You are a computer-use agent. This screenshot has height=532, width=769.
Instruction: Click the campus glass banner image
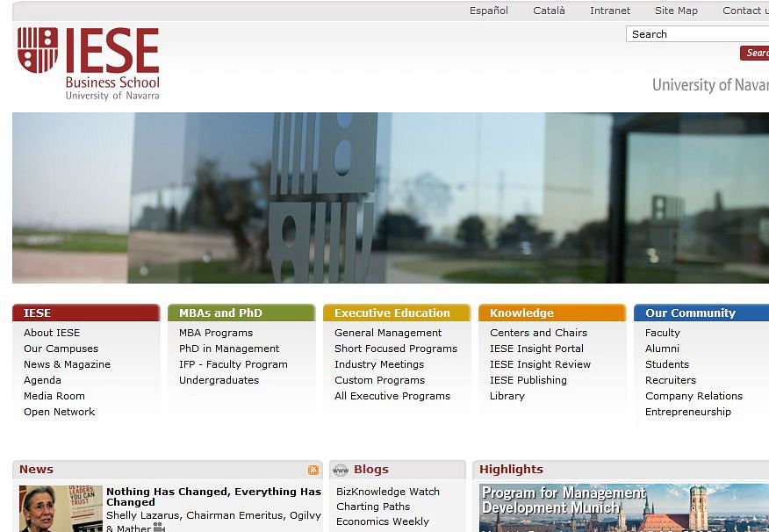pos(391,198)
